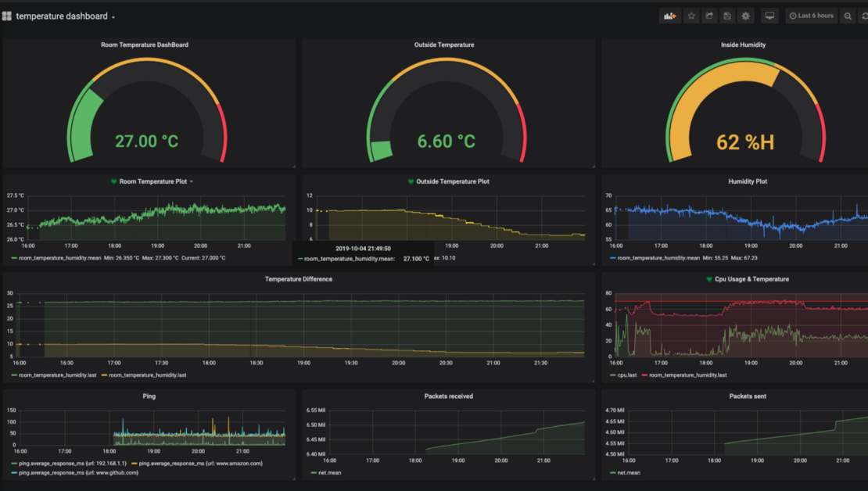
Task: Toggle room_temperature_humidity.mean series in Humidity Plot legend
Action: (658, 258)
